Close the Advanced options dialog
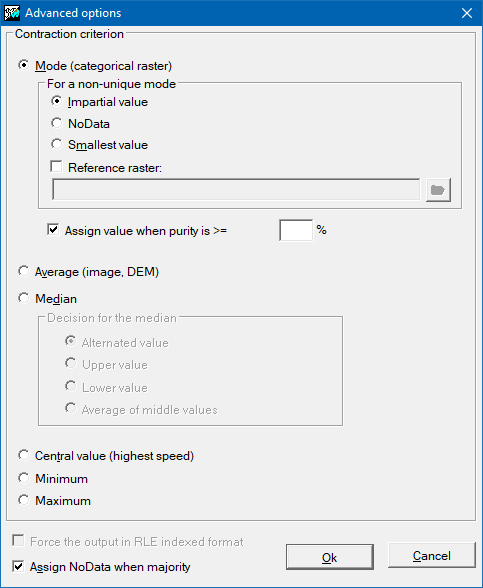Screen dimensions: 483x588 click(467, 13)
